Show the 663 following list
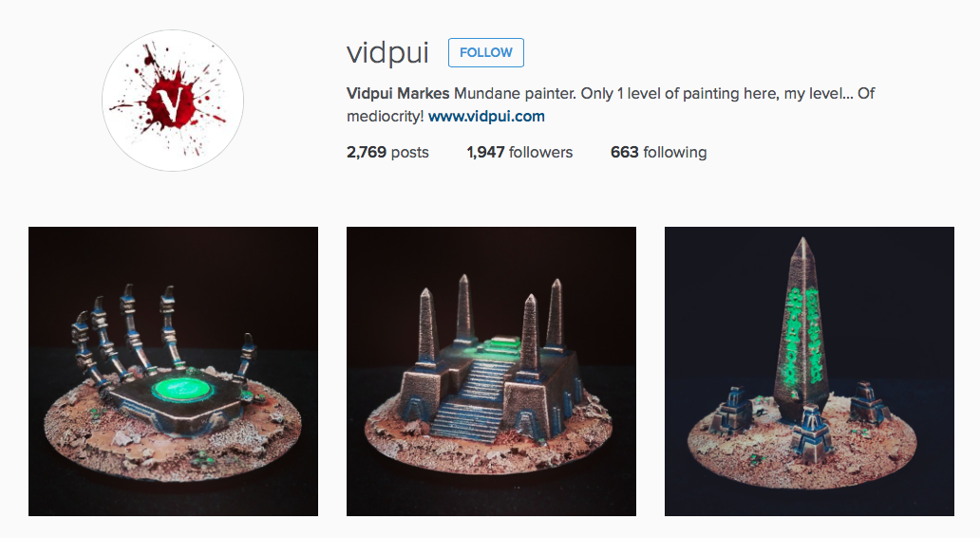The image size is (980, 538). tap(658, 153)
